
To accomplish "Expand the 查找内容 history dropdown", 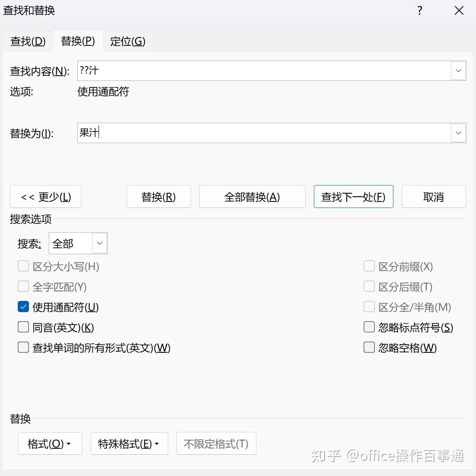I will [x=458, y=71].
